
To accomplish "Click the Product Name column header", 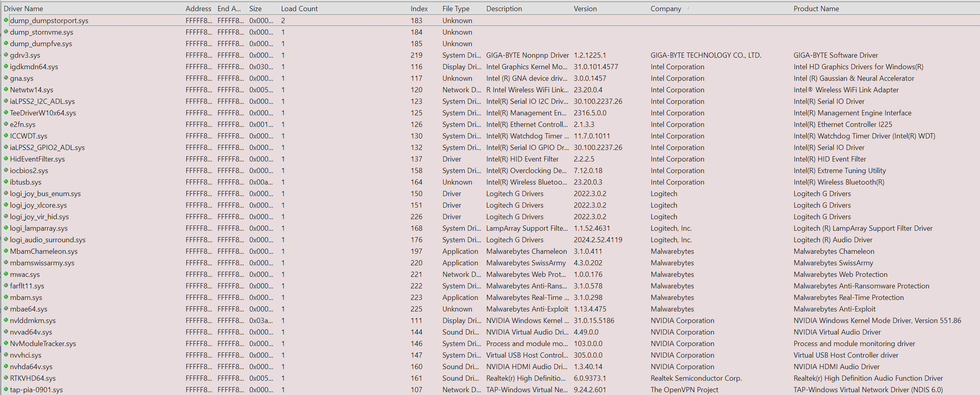I will [x=816, y=8].
